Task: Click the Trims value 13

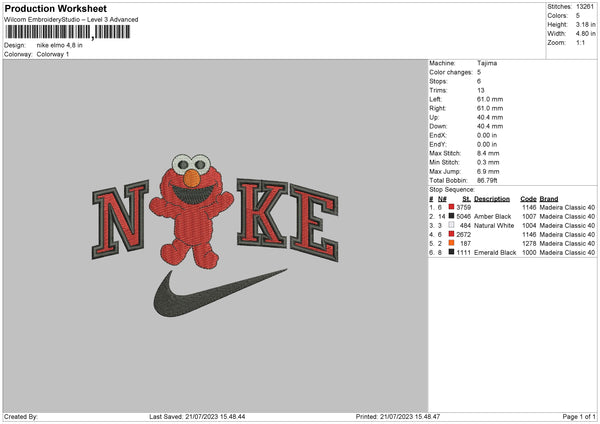Action: (481, 90)
